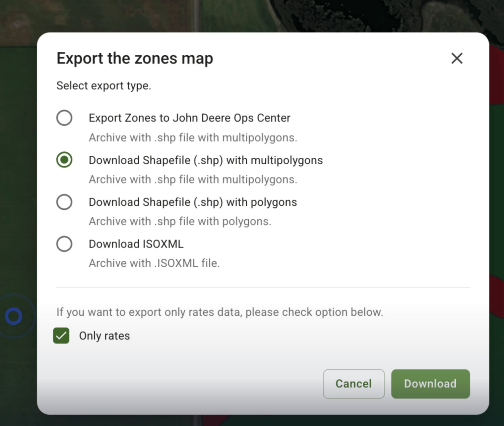Click the Select export type heading
504x426 pixels.
click(x=104, y=85)
